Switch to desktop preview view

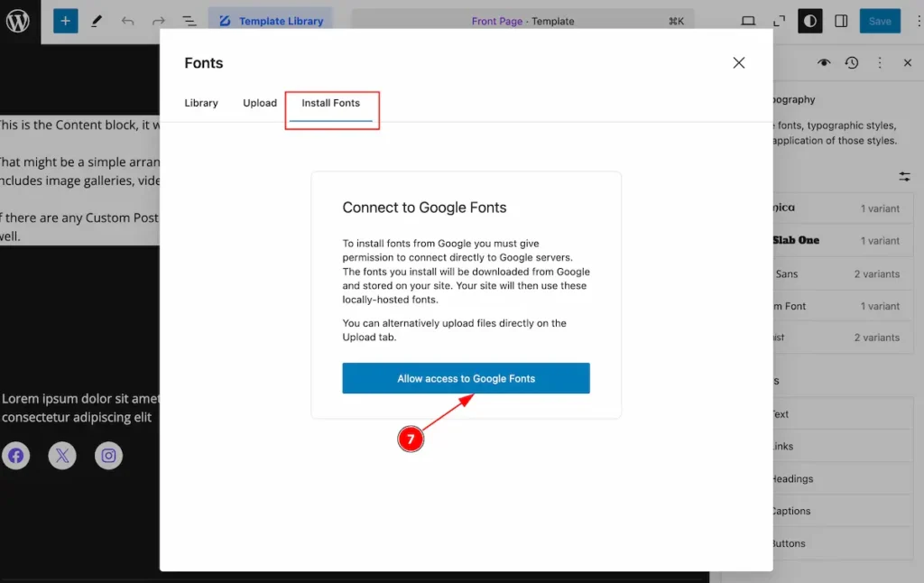pyautogui.click(x=748, y=22)
